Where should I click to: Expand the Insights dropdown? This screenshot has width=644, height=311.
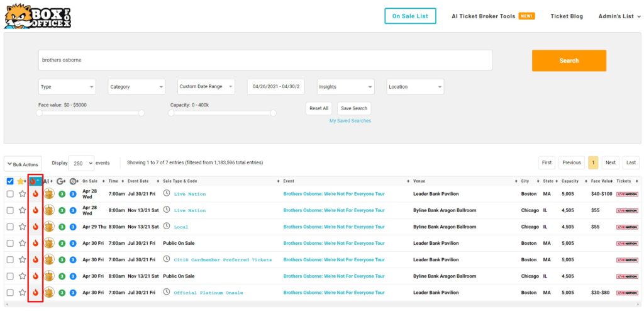(x=345, y=87)
